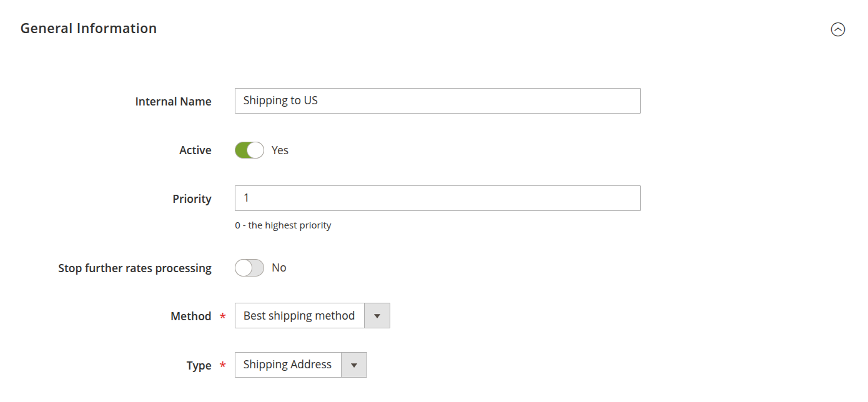The image size is (868, 402).
Task: Click the Priority field label
Action: [192, 199]
